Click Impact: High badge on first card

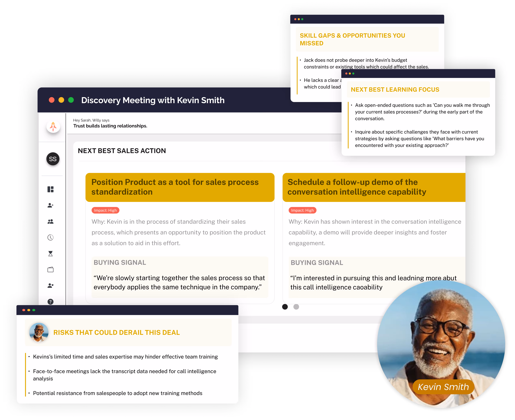pos(105,210)
